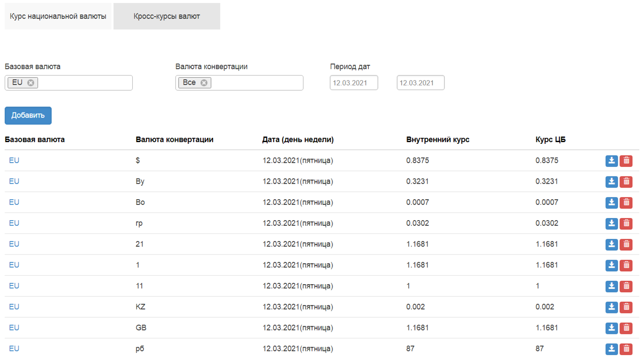Click the period start date field
This screenshot has width=644, height=364.
point(354,83)
